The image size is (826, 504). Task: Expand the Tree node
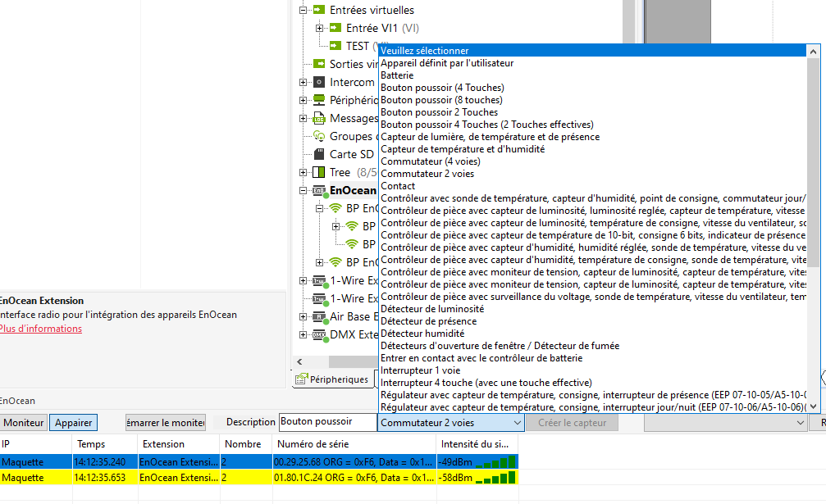(303, 173)
